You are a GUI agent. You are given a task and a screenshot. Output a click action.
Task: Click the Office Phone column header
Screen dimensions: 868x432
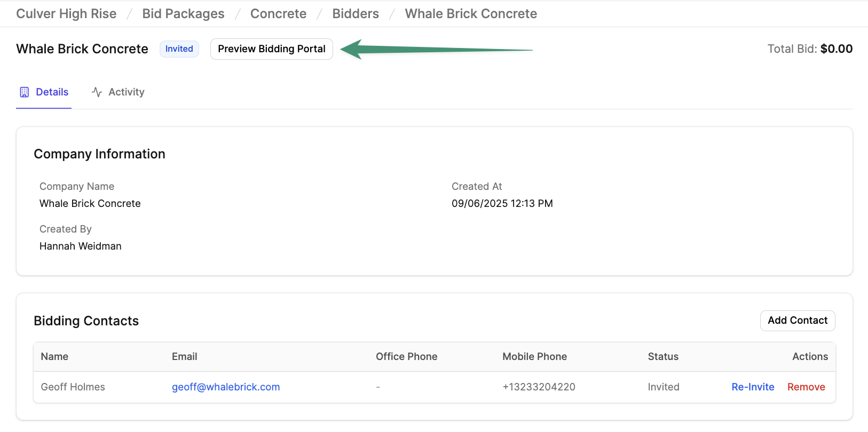(x=406, y=357)
